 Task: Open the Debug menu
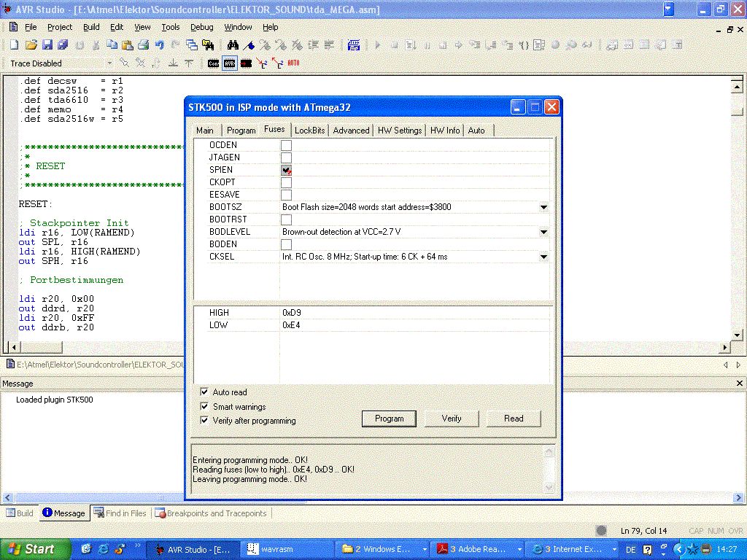pos(201,27)
